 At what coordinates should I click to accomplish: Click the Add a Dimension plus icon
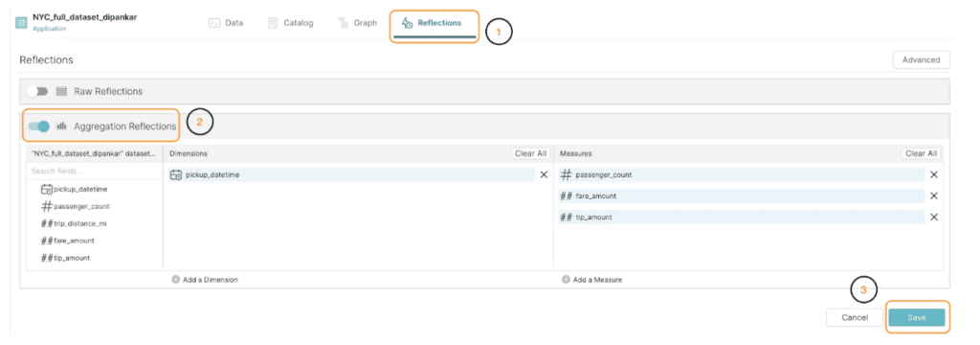(x=176, y=280)
